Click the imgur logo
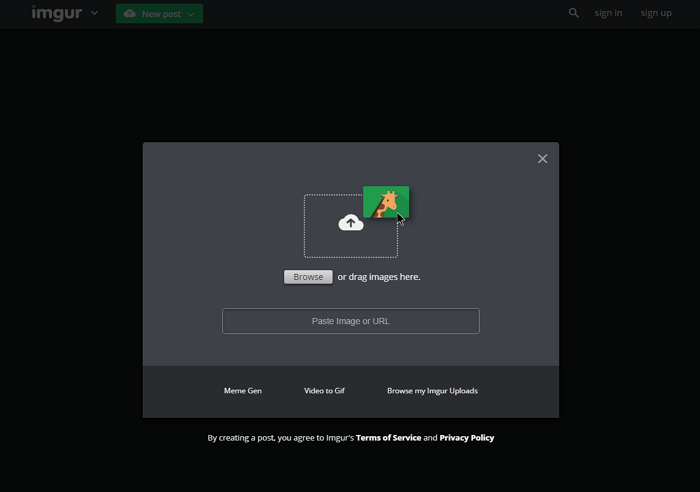700x492 pixels. 56,13
